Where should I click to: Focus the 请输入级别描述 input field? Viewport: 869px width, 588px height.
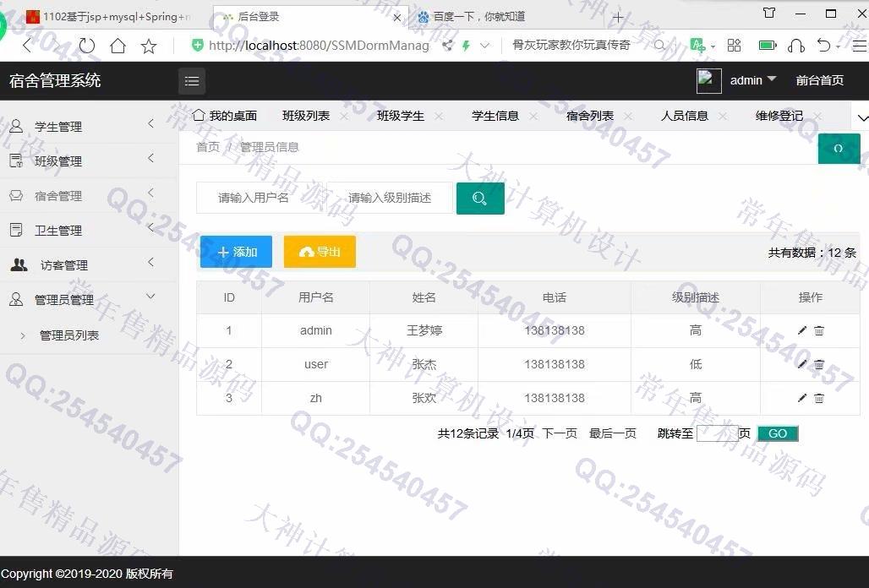[391, 198]
